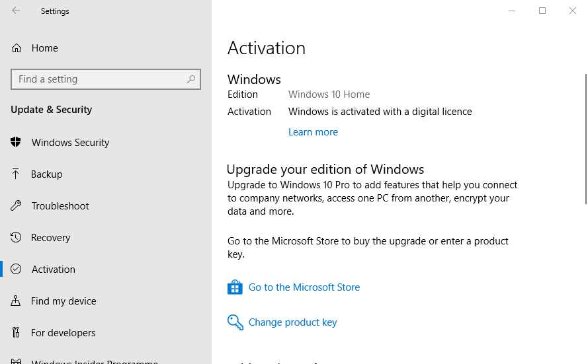This screenshot has height=364, width=588.
Task: Select Recovery in the sidebar
Action: click(x=50, y=238)
